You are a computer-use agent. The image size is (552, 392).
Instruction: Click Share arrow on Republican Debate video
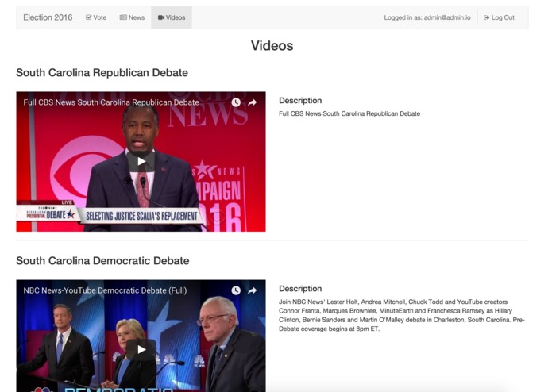(252, 102)
